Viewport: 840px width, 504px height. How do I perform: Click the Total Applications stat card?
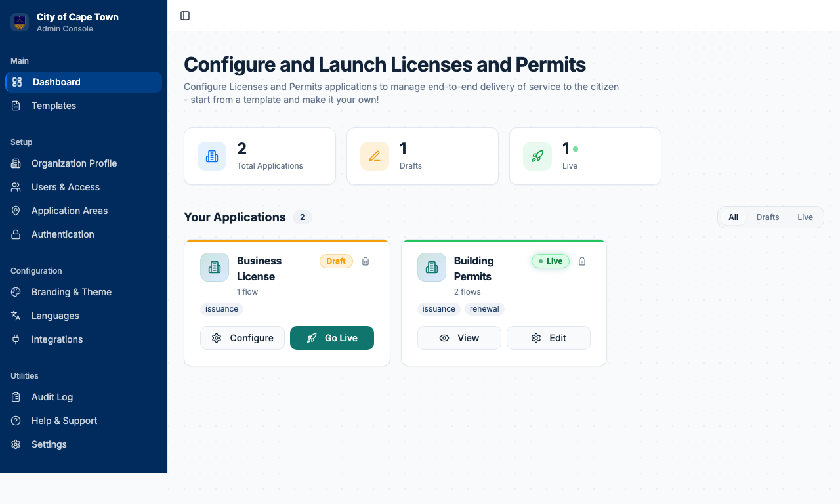260,156
